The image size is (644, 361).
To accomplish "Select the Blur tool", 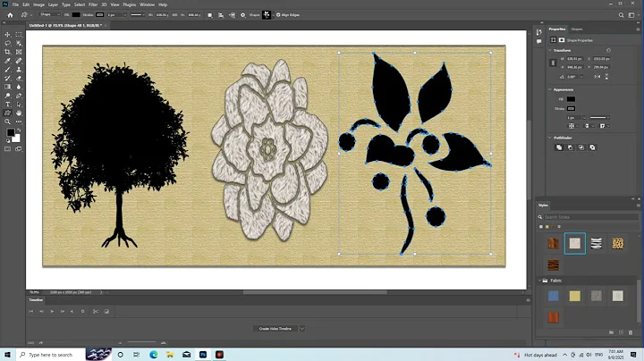I will (19, 87).
